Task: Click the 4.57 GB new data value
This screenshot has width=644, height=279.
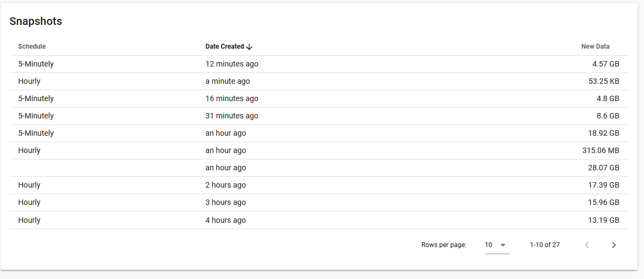Action: [606, 64]
